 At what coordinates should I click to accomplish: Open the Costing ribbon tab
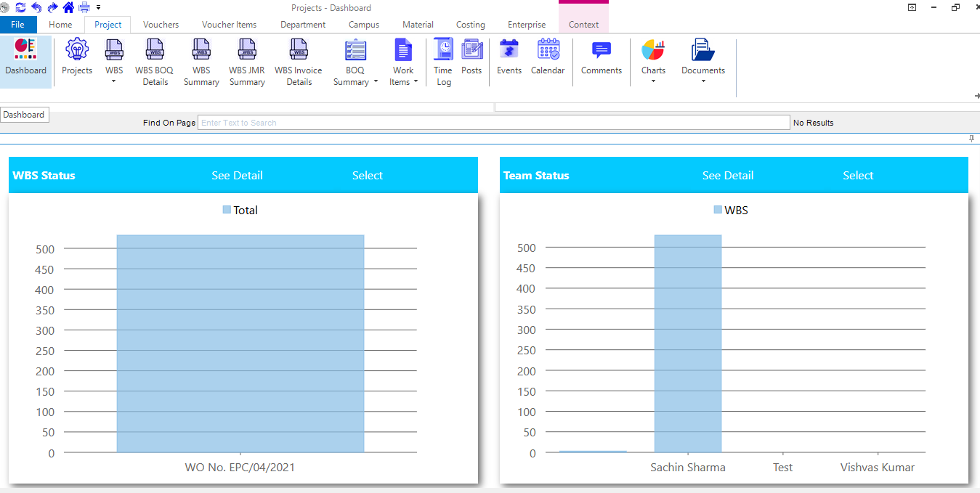[x=471, y=25]
